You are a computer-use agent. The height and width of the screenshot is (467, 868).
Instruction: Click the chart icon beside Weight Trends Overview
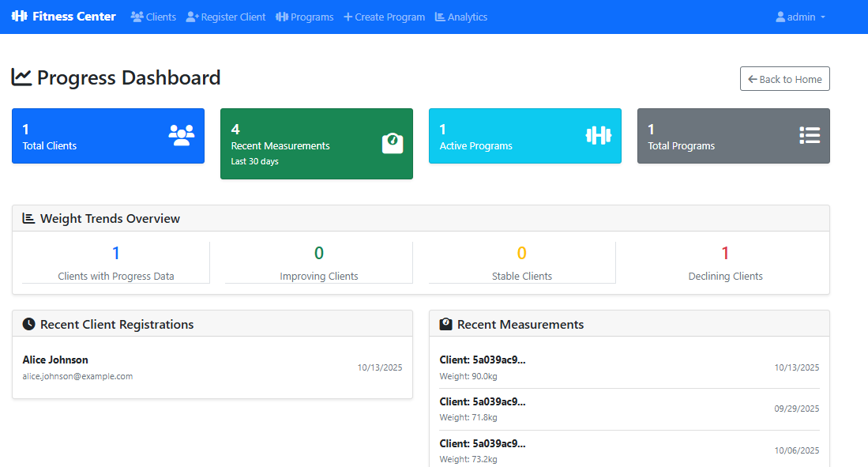[x=28, y=219]
